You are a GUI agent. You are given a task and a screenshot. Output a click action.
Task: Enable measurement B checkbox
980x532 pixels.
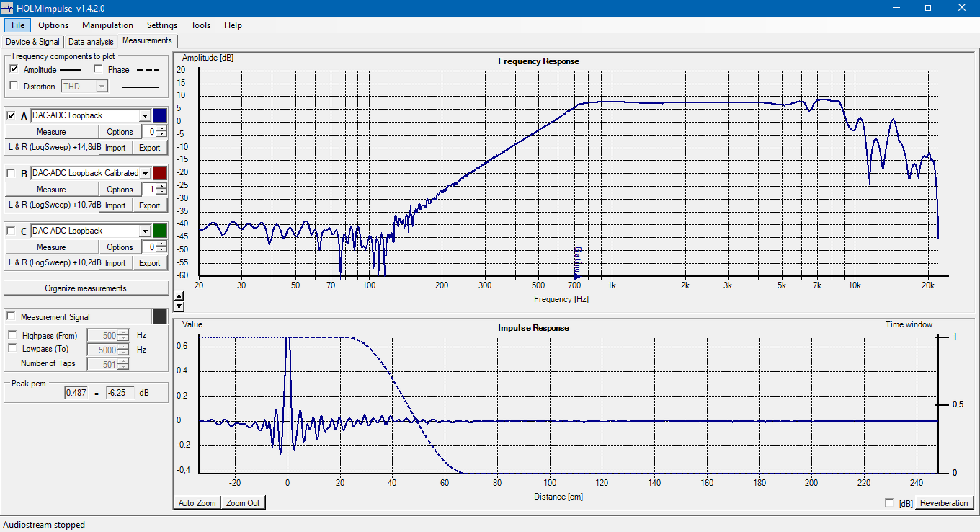click(11, 173)
